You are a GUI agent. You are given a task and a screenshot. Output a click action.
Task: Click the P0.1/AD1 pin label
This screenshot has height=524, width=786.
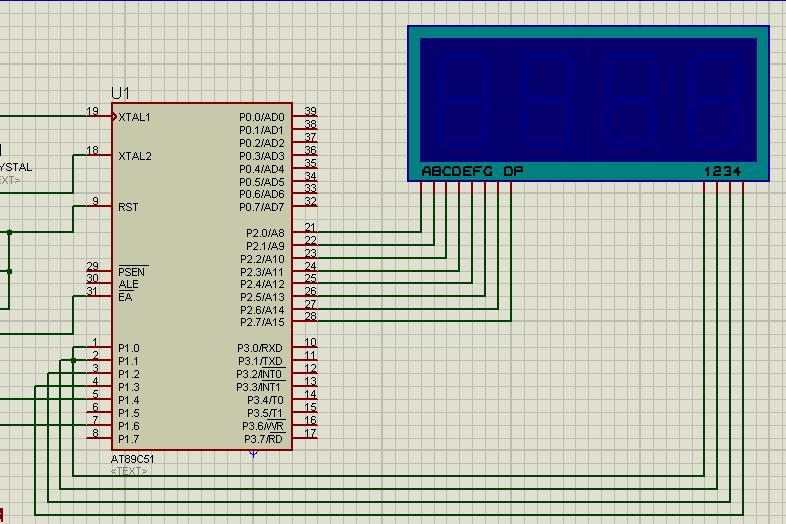pyautogui.click(x=262, y=130)
